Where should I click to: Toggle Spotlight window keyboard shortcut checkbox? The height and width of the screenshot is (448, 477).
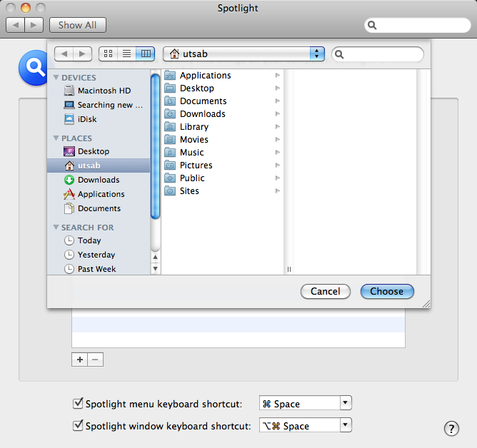[78, 425]
